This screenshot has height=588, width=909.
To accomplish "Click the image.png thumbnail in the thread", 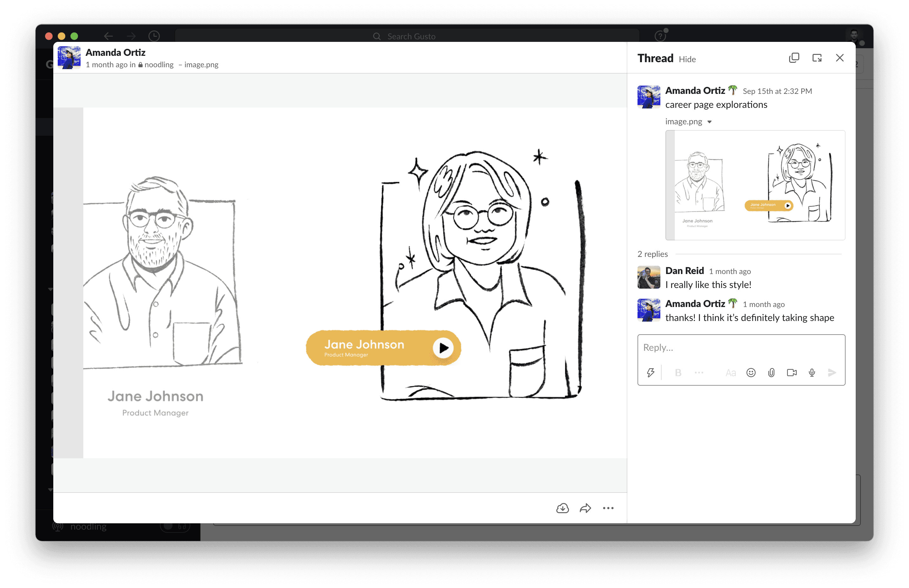I will coord(755,185).
